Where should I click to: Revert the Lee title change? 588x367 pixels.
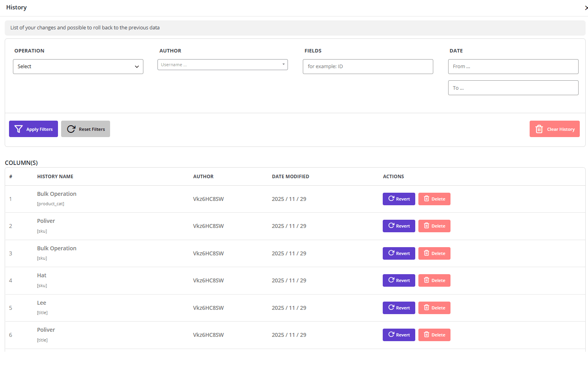[399, 308]
